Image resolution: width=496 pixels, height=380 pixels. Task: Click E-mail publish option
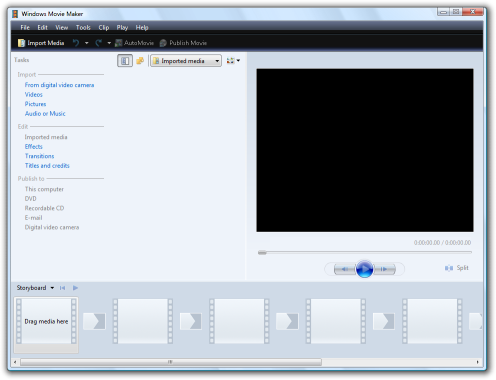pyautogui.click(x=33, y=218)
